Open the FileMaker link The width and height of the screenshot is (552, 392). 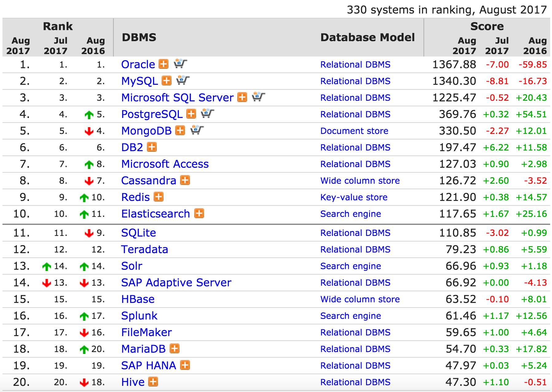click(147, 332)
